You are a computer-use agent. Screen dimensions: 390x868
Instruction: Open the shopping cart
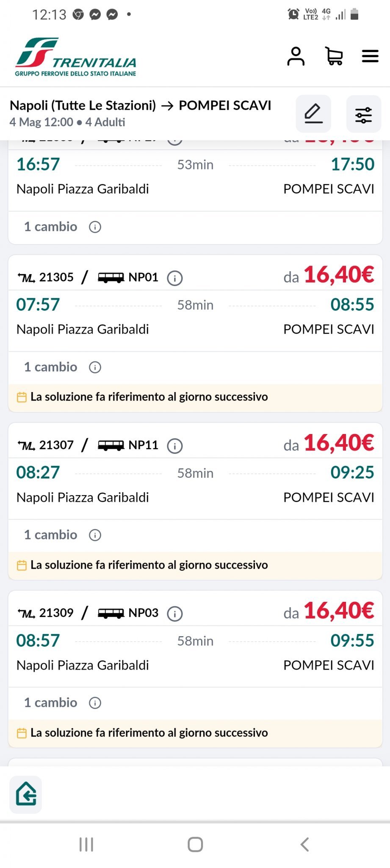(334, 56)
